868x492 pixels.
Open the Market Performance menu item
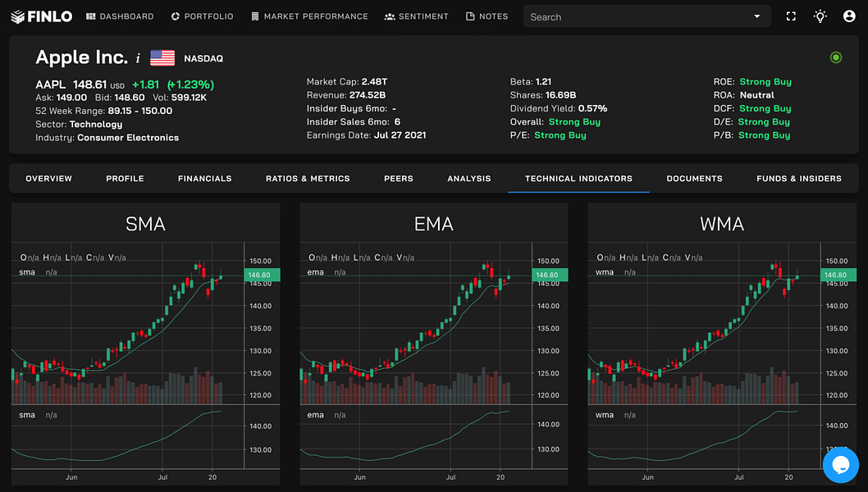pyautogui.click(x=309, y=16)
